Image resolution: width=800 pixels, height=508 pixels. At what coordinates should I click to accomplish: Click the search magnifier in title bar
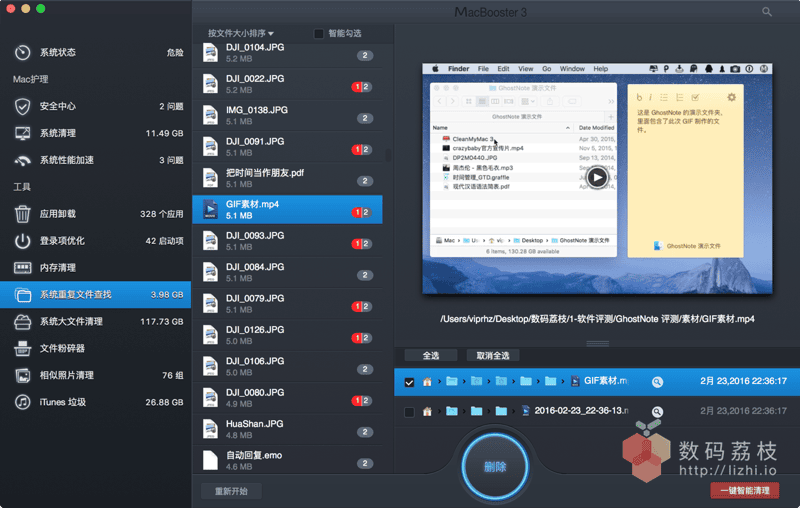767,11
